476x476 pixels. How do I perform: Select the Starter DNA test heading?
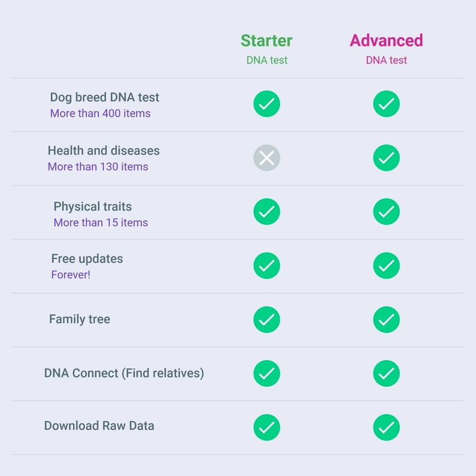point(267,48)
